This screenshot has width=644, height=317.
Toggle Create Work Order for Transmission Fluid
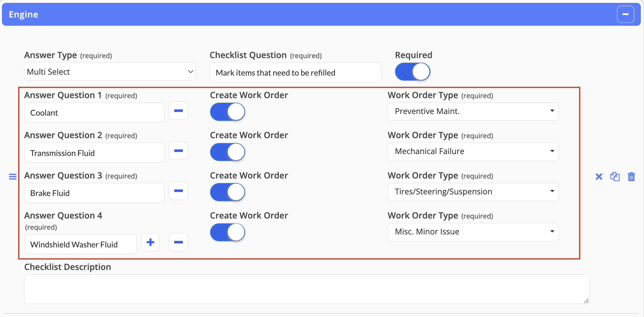click(x=227, y=152)
